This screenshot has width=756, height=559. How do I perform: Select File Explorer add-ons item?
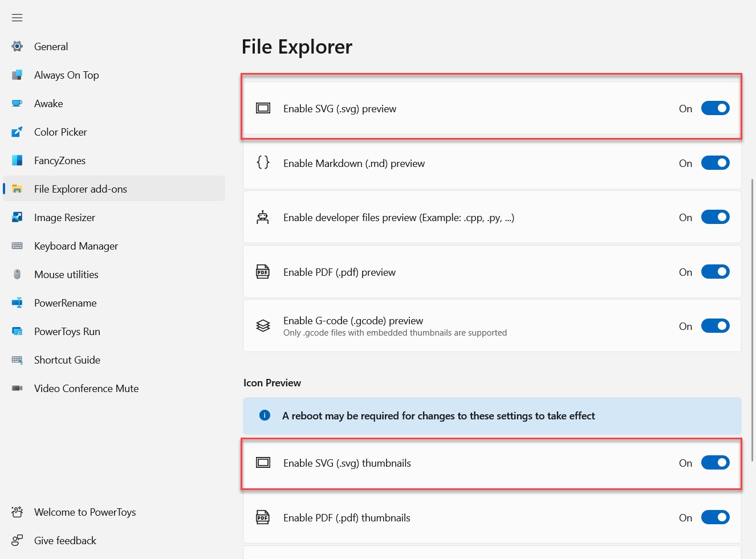(x=114, y=189)
